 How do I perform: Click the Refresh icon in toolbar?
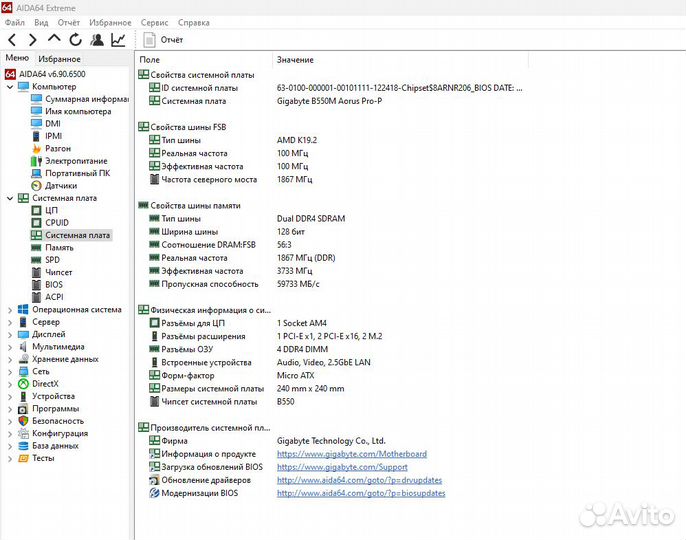coord(75,40)
